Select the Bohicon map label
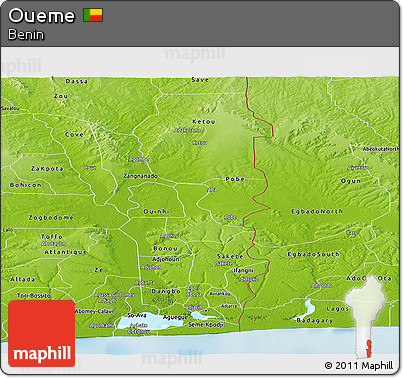This screenshot has height=378, width=403. tap(26, 185)
